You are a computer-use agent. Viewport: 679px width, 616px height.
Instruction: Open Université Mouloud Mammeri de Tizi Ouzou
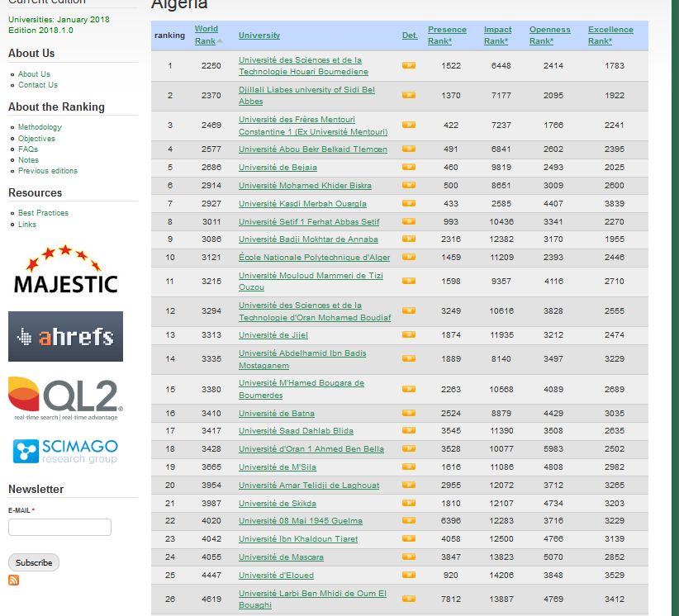click(311, 282)
